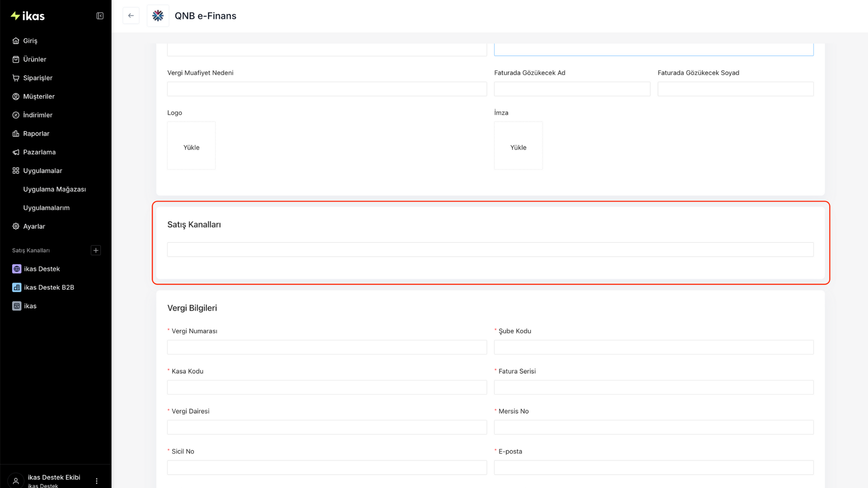Viewport: 868px width, 488px height.
Task: Click the Ürünler bag icon
Action: pos(16,59)
